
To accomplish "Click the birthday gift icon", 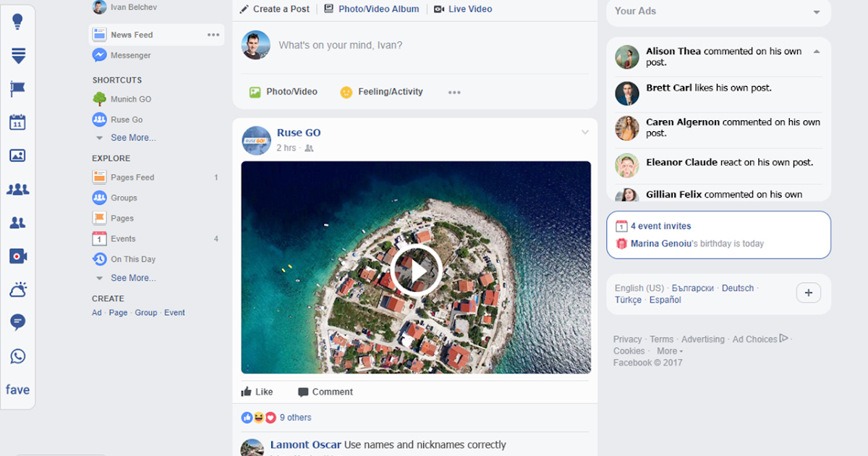I will point(621,244).
